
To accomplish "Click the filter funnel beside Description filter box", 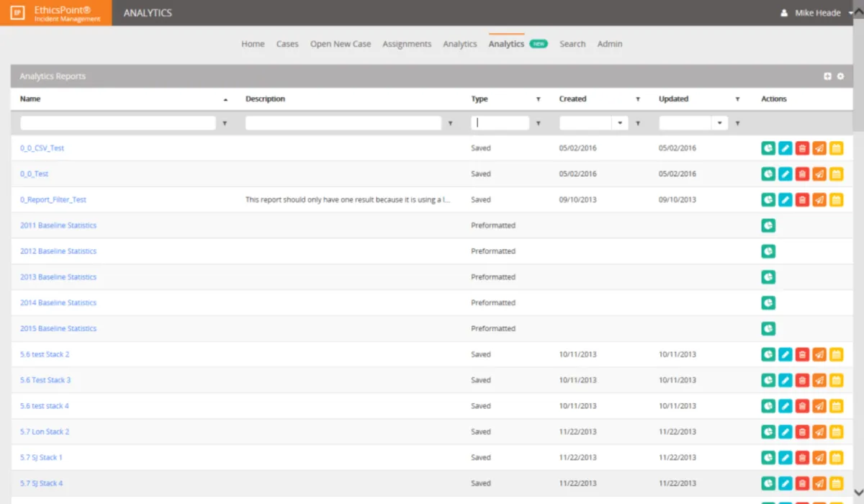I will point(451,124).
